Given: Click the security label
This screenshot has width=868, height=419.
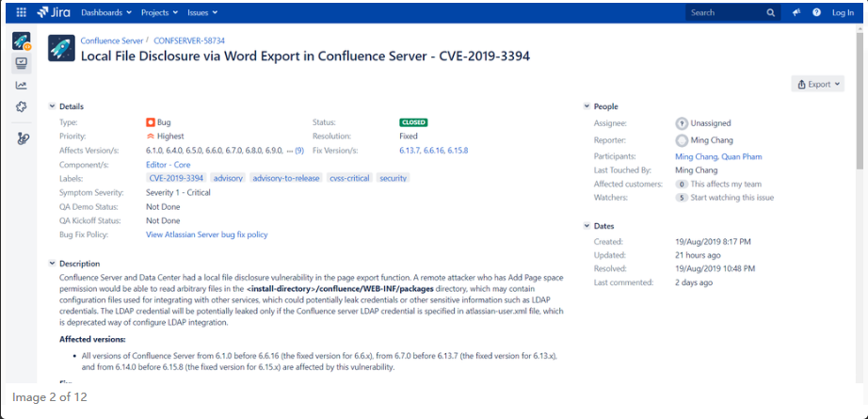Looking at the screenshot, I should point(393,178).
